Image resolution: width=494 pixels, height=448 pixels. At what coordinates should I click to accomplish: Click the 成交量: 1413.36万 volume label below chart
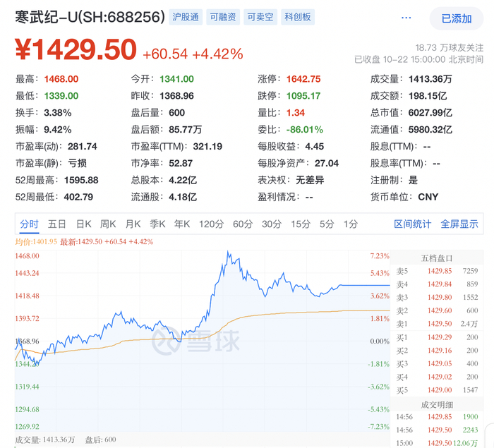pyautogui.click(x=45, y=440)
